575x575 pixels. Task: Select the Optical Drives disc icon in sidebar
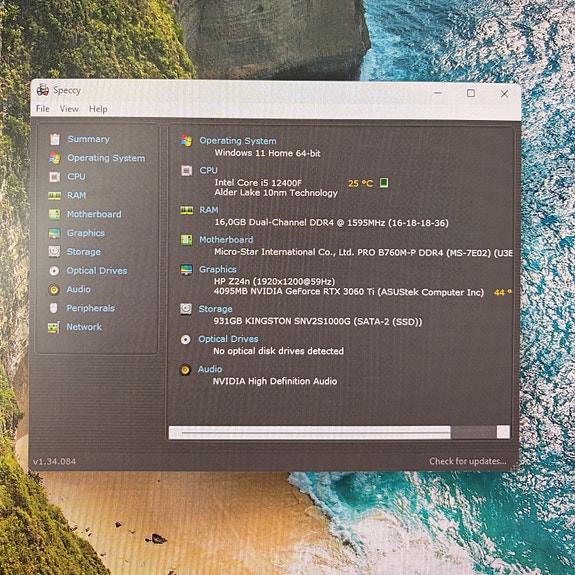click(54, 271)
